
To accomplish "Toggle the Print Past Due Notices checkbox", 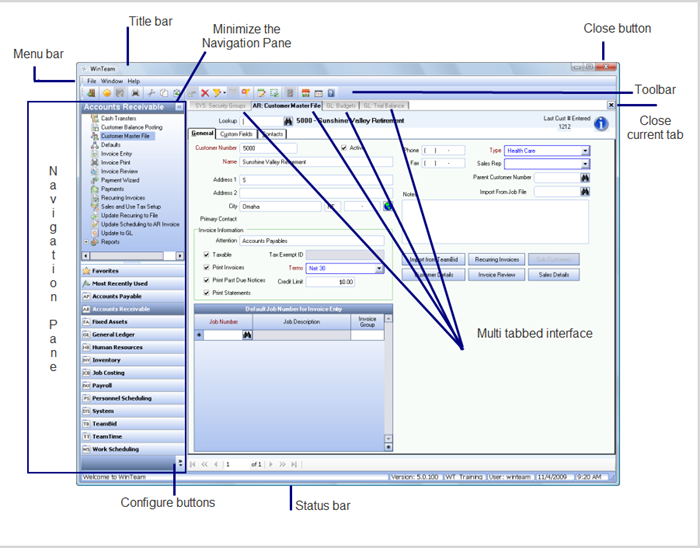I will click(206, 281).
